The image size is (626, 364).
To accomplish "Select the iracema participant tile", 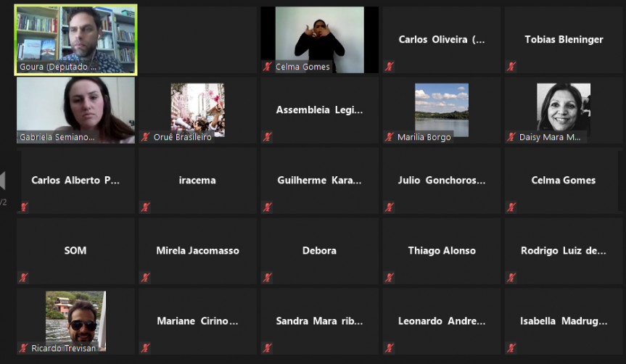I will click(x=197, y=181).
